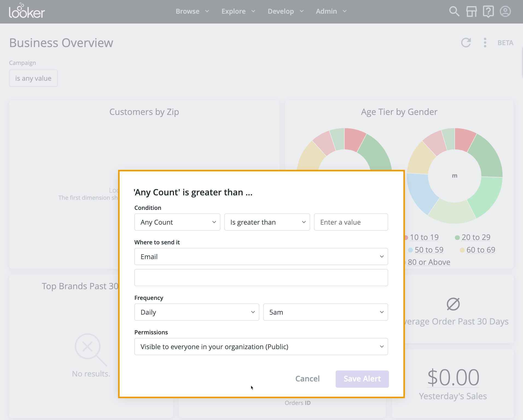
Task: Open the search magnifier icon
Action: point(454,11)
